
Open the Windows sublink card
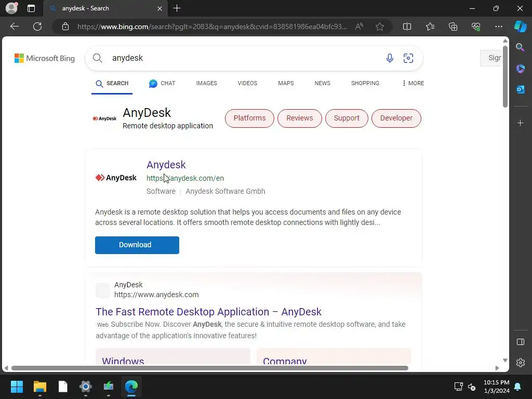click(x=172, y=356)
